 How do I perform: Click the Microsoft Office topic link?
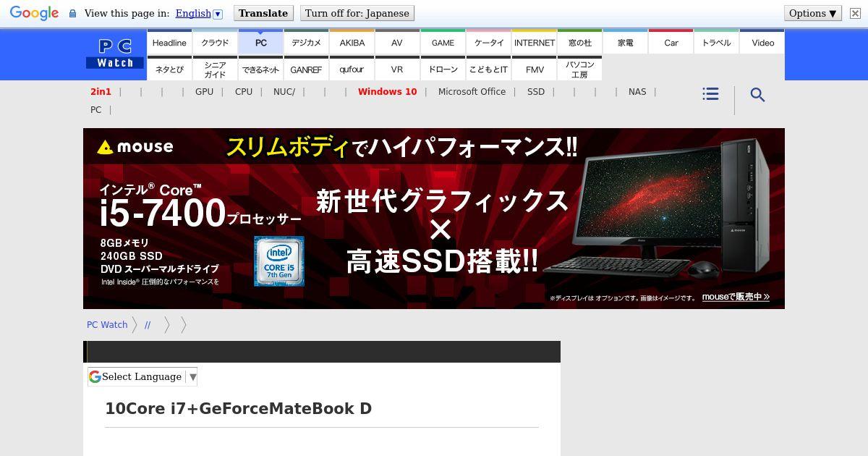pyautogui.click(x=472, y=91)
